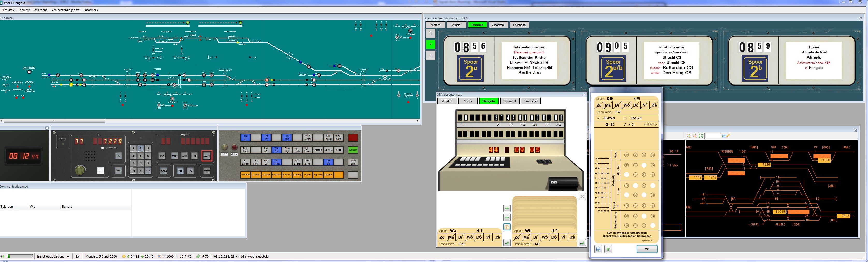Screen dimensions: 868x262
Task: Toggle the first punch hole in Soort tr row
Action: click(x=627, y=205)
